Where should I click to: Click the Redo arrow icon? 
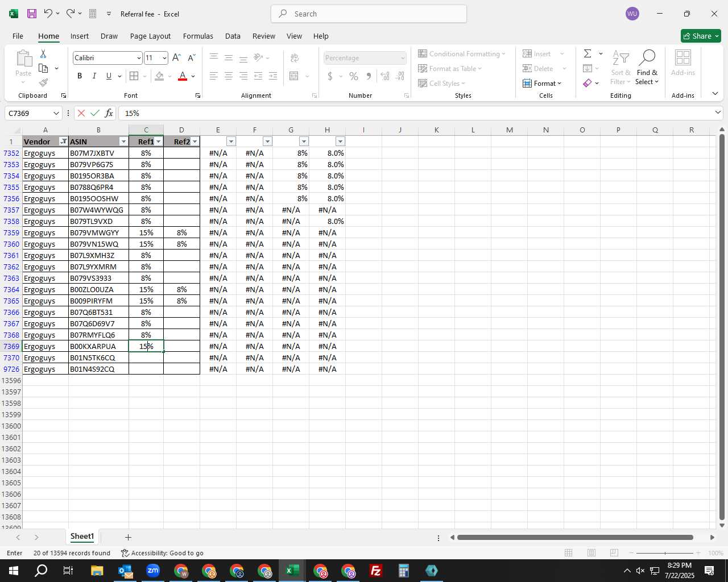(x=70, y=13)
